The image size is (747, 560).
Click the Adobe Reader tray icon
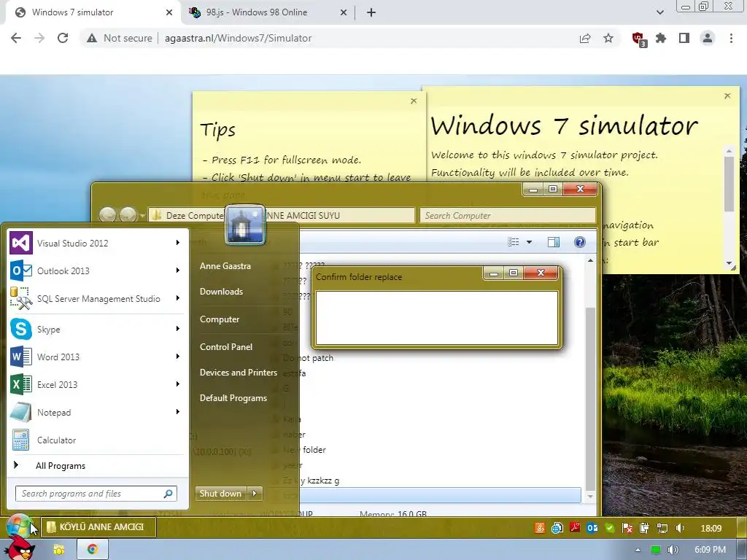pyautogui.click(x=575, y=528)
